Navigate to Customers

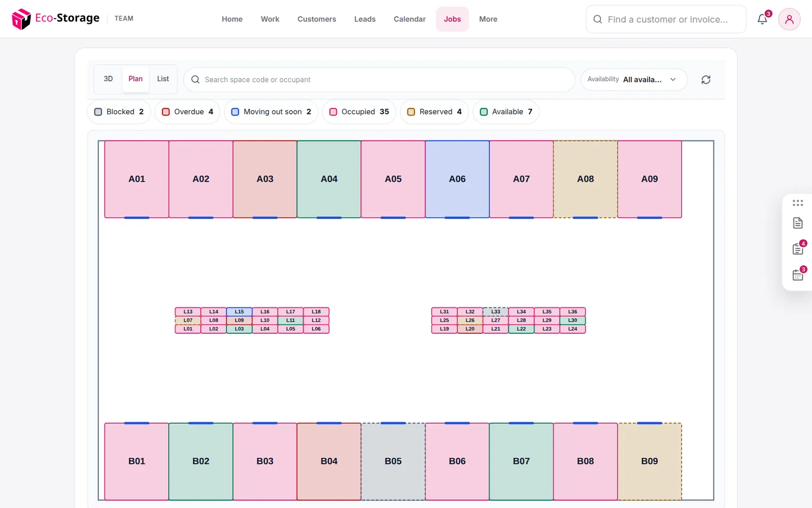(x=317, y=19)
